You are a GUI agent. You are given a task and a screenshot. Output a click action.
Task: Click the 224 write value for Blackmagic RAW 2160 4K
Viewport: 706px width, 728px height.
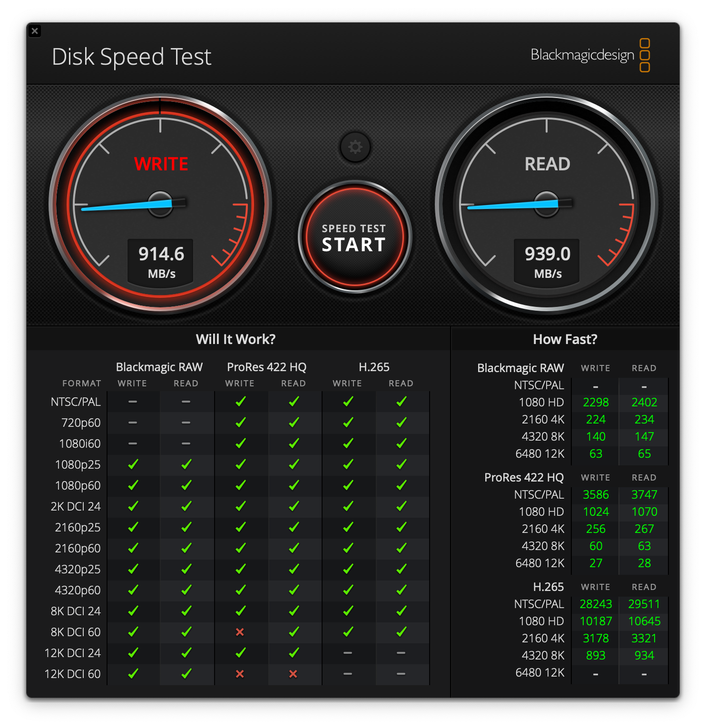tap(596, 420)
